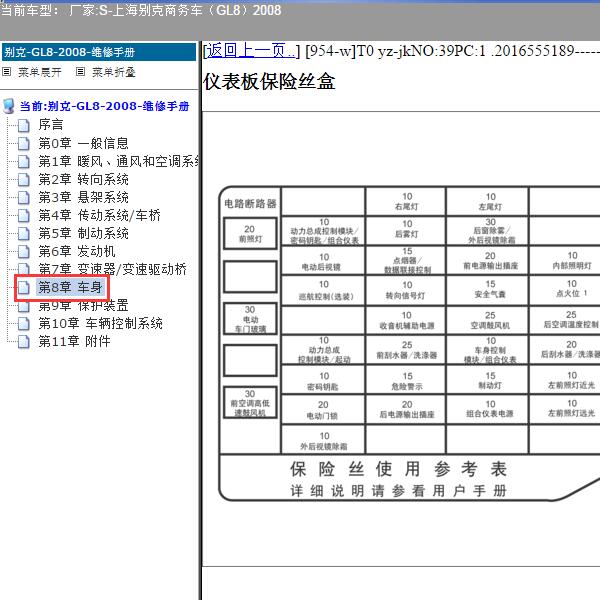
Task: Click the 10 外后视镜除霜 fuse cell
Action: click(323, 439)
